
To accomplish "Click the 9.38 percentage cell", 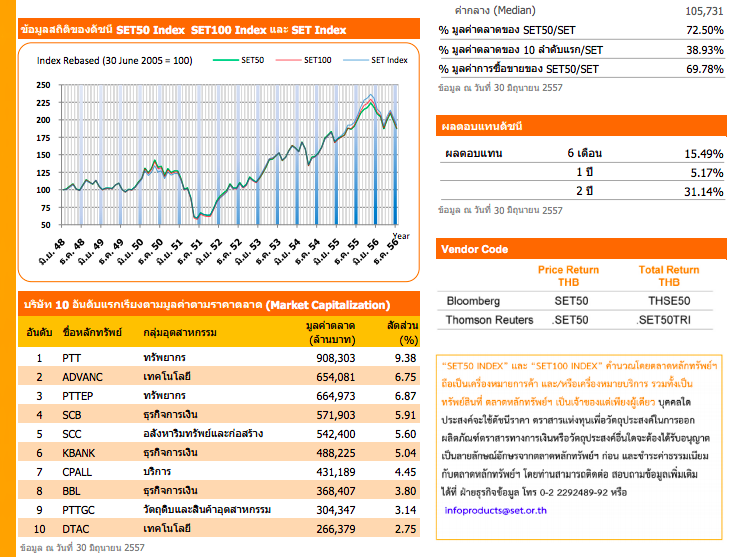I will pyautogui.click(x=405, y=358).
